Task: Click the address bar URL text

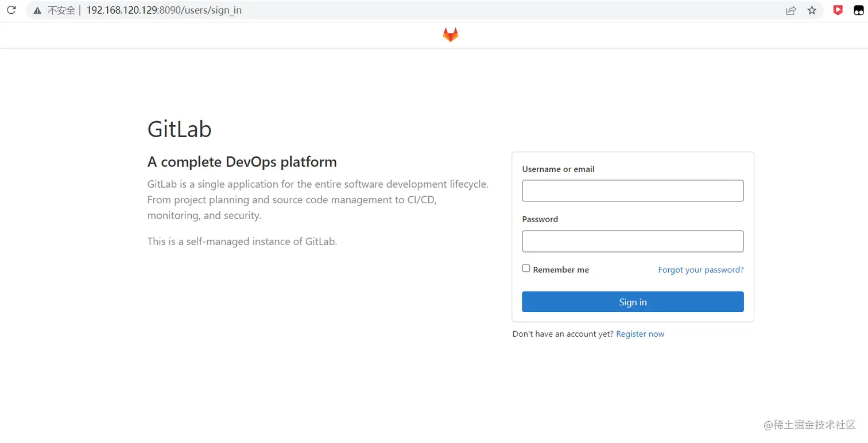Action: (164, 10)
